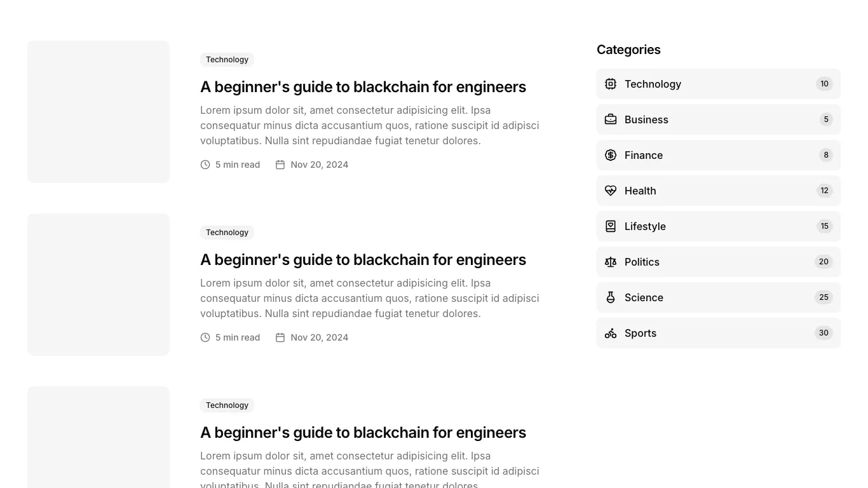Click the Politics scales icon

click(611, 262)
